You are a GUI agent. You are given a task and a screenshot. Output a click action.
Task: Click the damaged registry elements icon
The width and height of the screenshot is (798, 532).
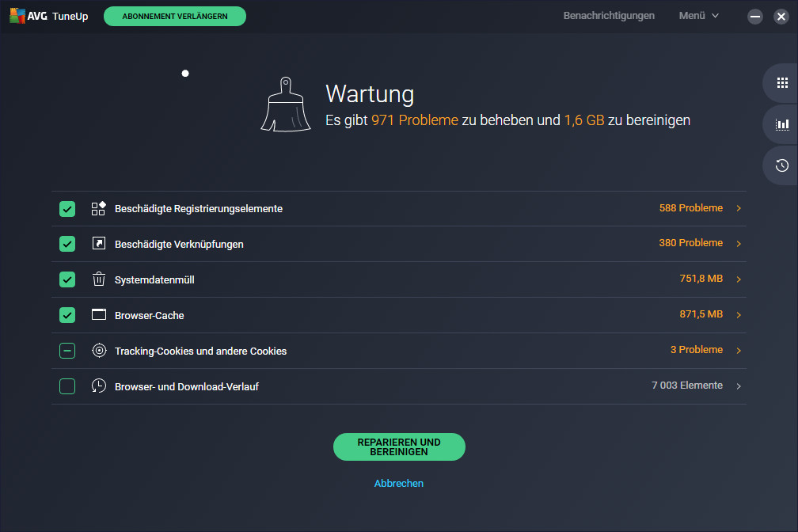point(99,208)
